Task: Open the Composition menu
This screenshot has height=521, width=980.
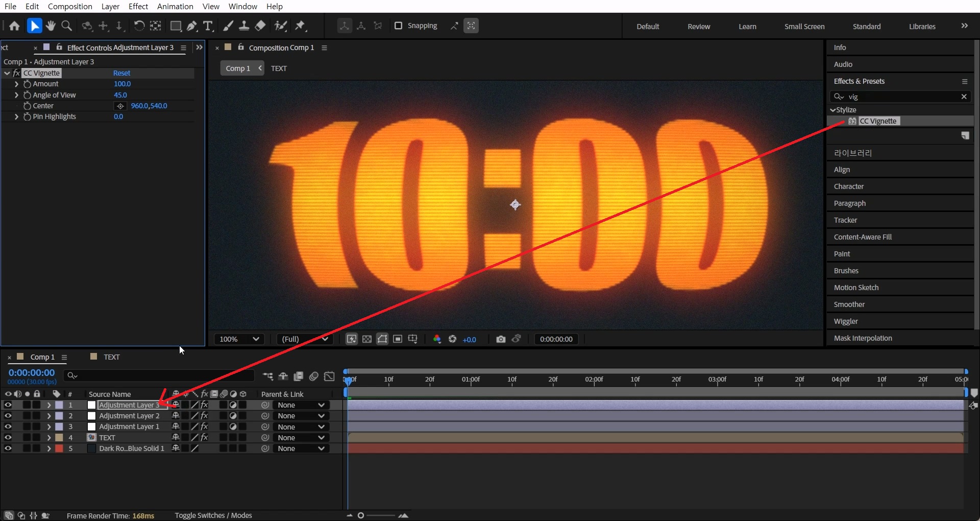Action: point(70,6)
